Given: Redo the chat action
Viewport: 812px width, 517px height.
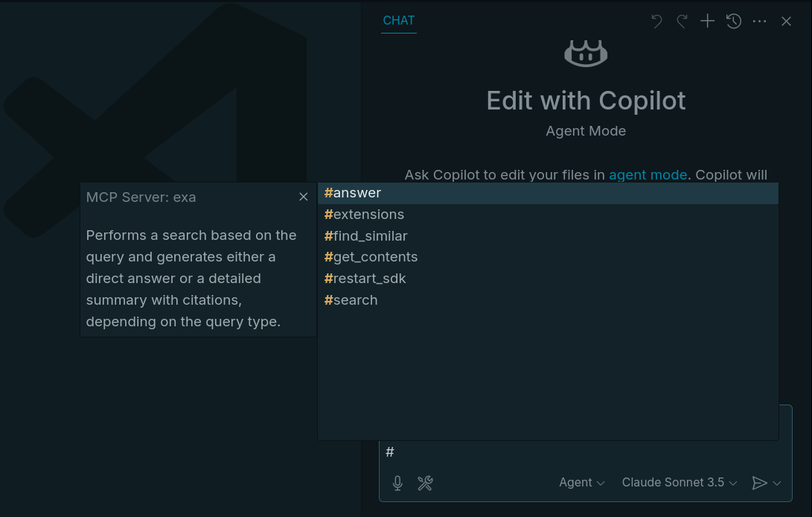Looking at the screenshot, I should (682, 21).
